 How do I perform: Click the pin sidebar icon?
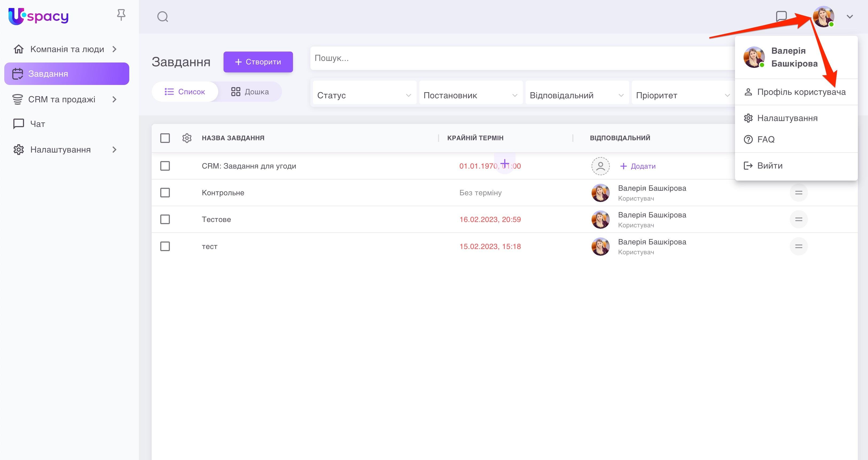click(x=121, y=15)
